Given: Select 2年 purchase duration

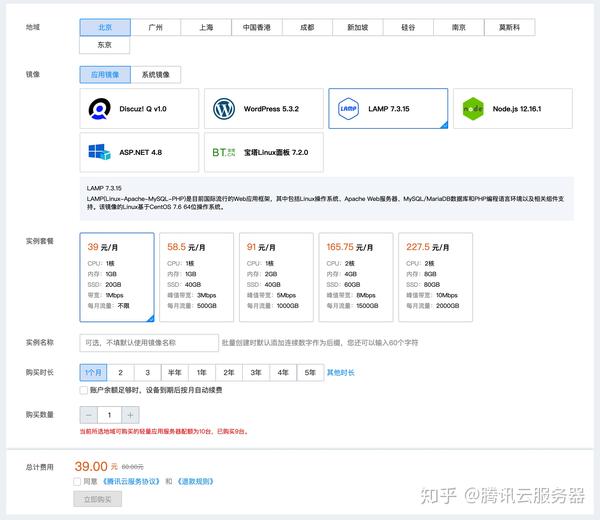Looking at the screenshot, I should point(229,372).
